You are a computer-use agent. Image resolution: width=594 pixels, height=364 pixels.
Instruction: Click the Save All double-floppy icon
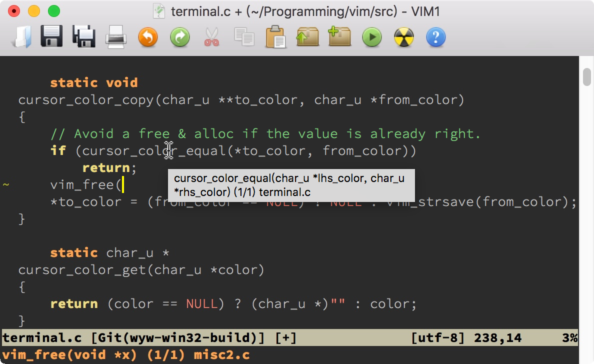pyautogui.click(x=83, y=37)
